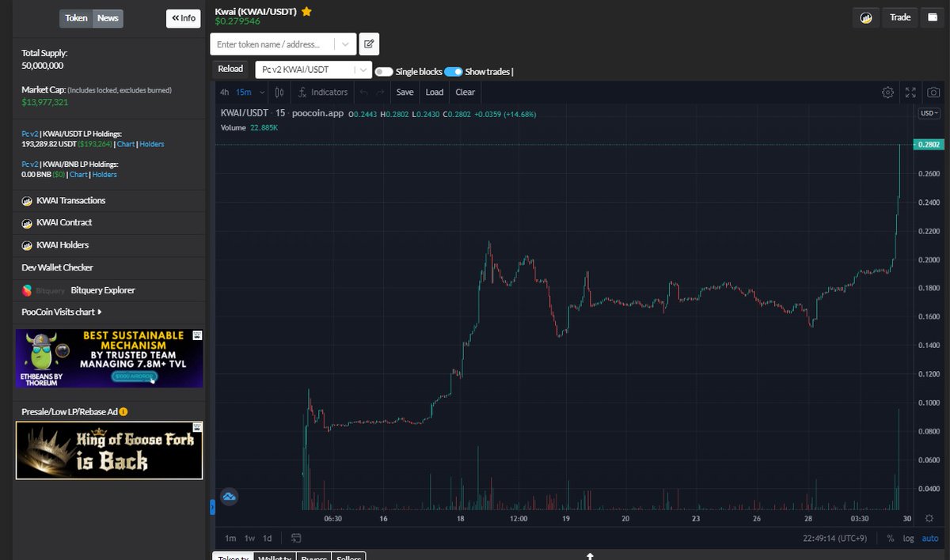Open chart settings with the gear icon
The image size is (950, 560).
point(888,92)
